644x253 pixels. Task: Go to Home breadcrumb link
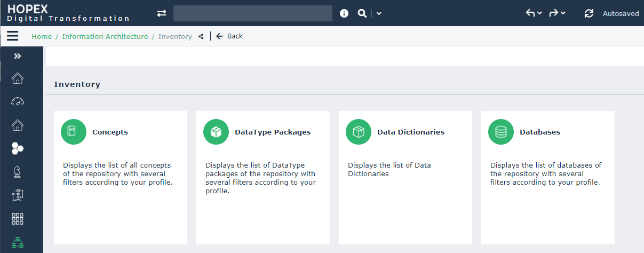[x=42, y=37]
